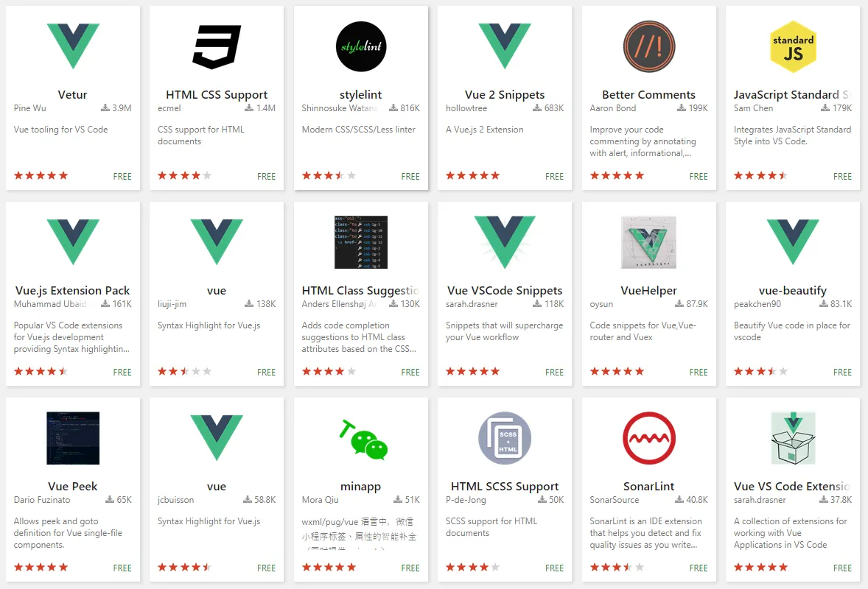Click the VueHelper logo image
868x589 pixels.
pos(648,242)
